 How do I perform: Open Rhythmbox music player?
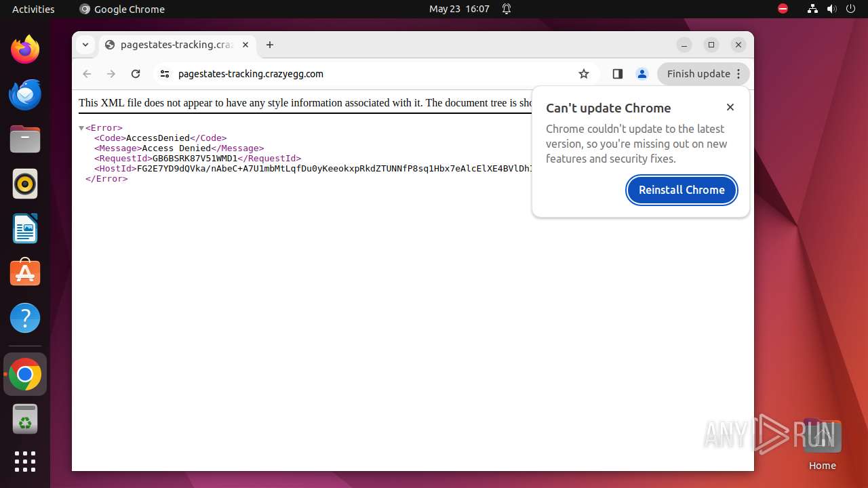[25, 184]
